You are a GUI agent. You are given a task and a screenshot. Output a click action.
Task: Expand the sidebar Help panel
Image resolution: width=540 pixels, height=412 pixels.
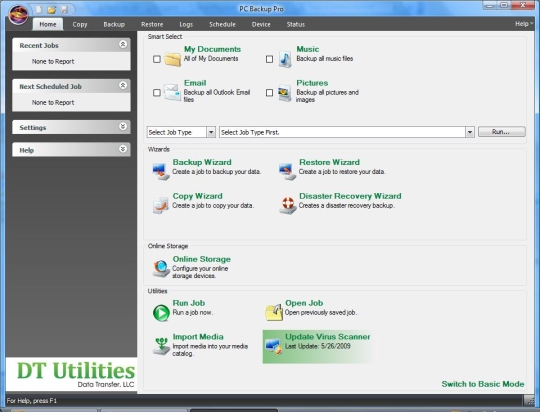[x=123, y=149]
